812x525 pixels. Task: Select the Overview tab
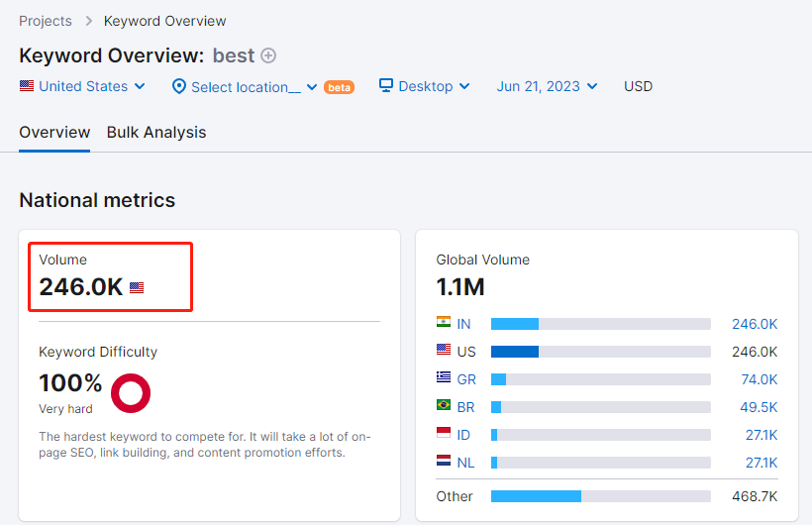tap(54, 132)
